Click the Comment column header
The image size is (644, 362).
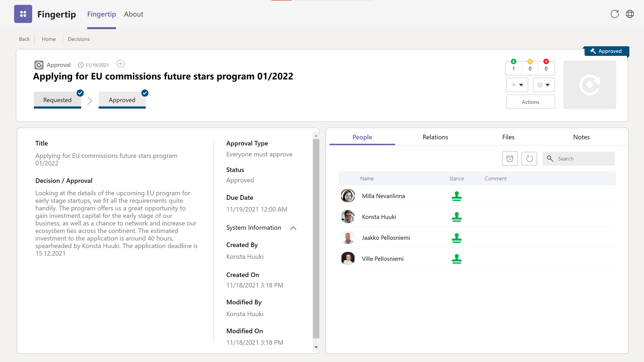click(x=496, y=179)
